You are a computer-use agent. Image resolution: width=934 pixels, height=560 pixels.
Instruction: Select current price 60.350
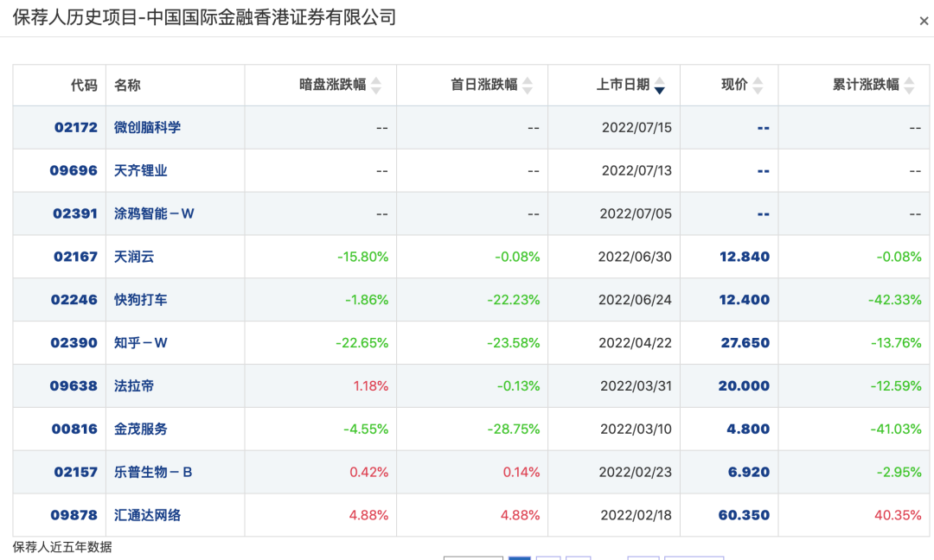(744, 515)
